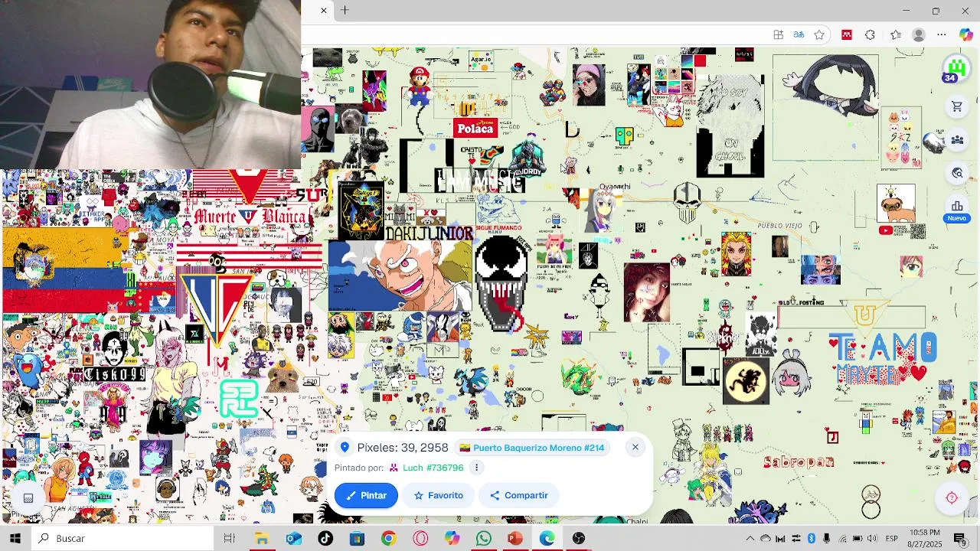Image resolution: width=980 pixels, height=551 pixels.
Task: Open the globe search explore tool
Action: (x=957, y=173)
